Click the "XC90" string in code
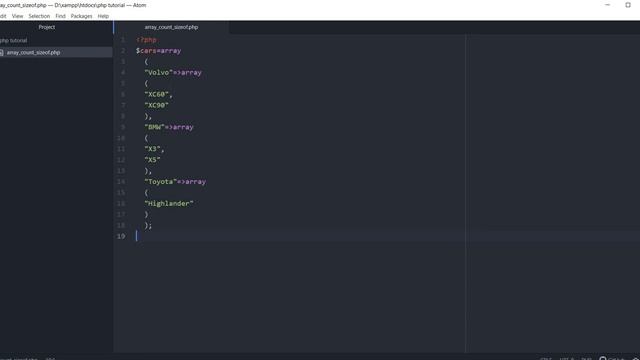This screenshot has width=640, height=360. click(156, 105)
